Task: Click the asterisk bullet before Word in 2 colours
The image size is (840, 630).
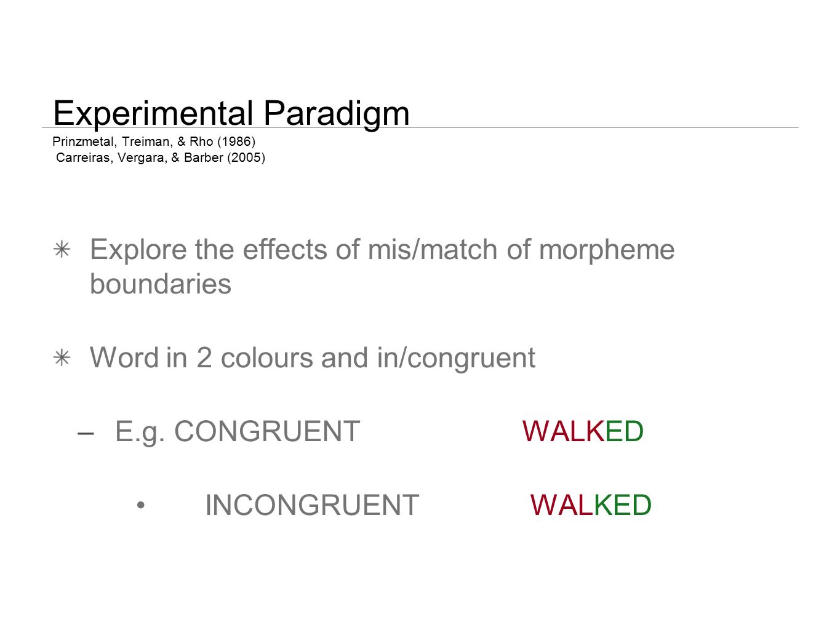Action: [x=62, y=357]
